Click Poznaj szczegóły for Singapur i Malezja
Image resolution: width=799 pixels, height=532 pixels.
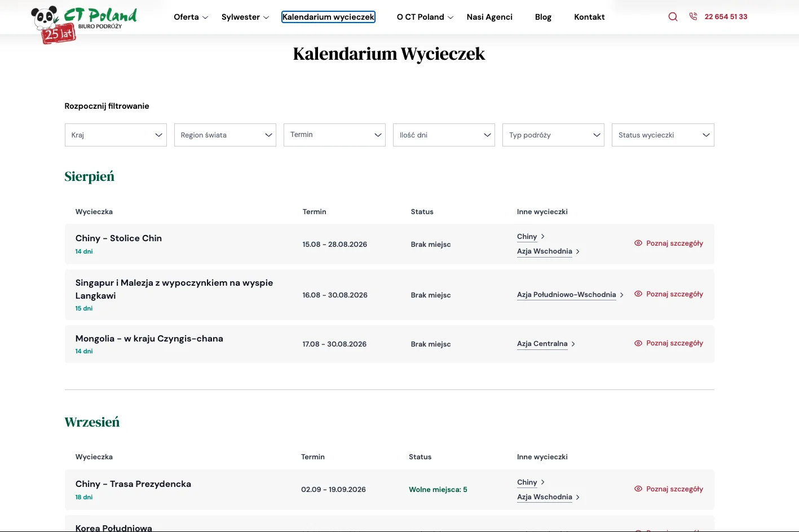point(674,294)
